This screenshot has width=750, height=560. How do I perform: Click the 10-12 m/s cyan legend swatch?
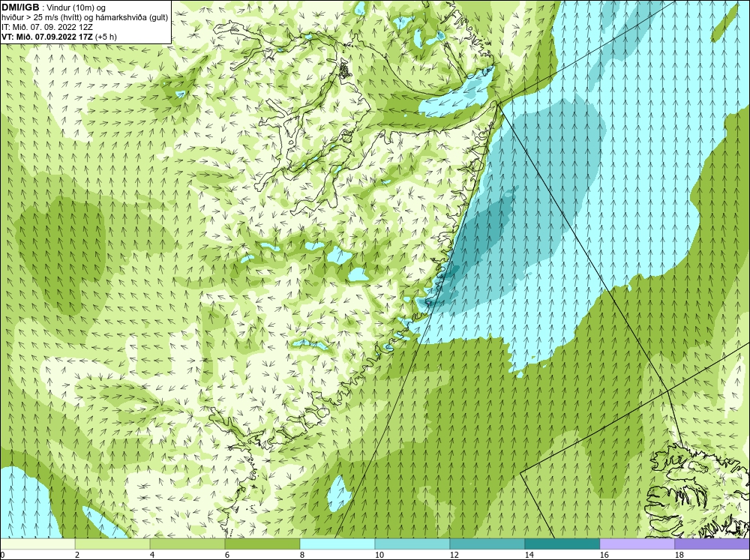pyautogui.click(x=412, y=544)
